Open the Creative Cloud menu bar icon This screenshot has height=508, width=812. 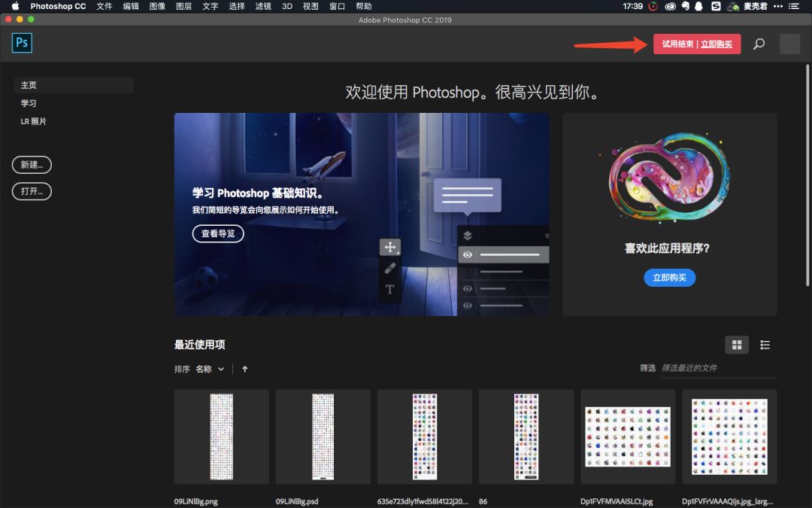coord(669,6)
